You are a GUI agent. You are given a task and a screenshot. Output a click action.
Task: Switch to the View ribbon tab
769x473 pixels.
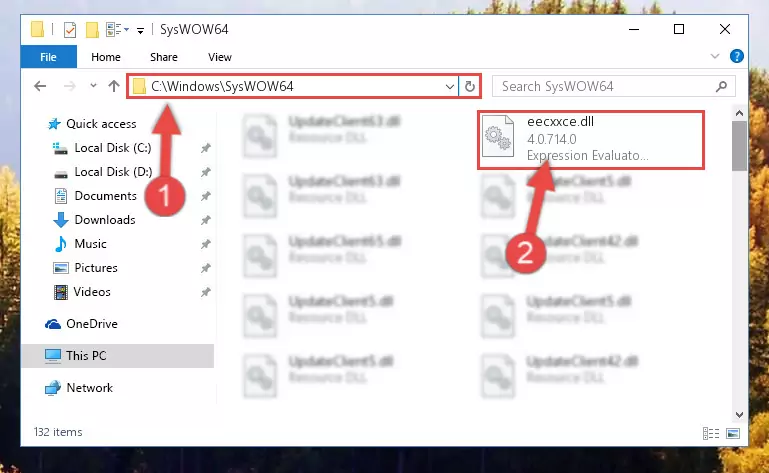point(220,57)
